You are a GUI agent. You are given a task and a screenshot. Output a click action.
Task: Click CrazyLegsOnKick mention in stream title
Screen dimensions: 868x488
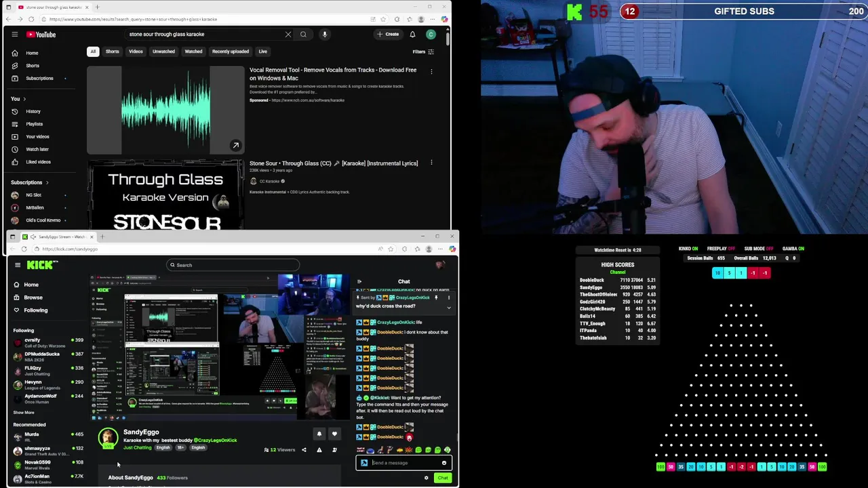216,441
